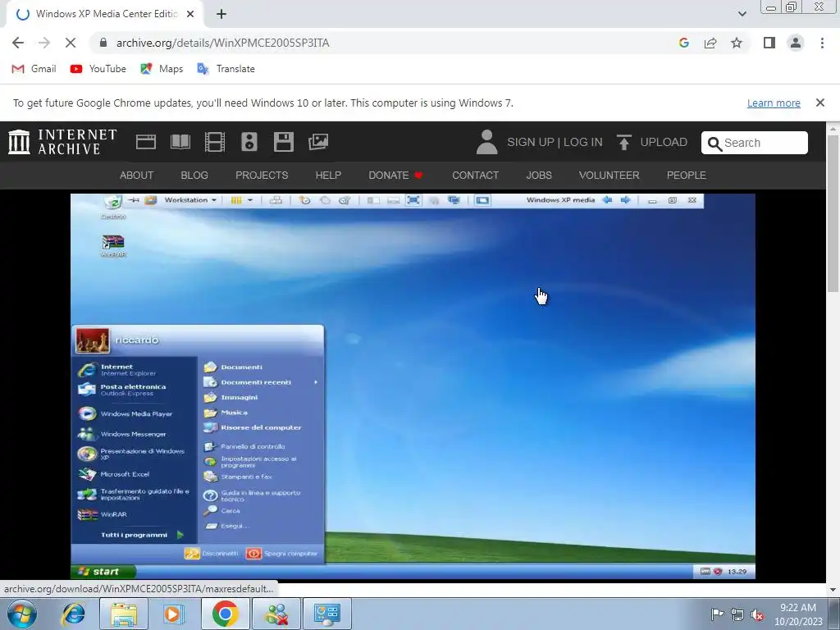
Task: Click the SIGN UP link
Action: 531,142
